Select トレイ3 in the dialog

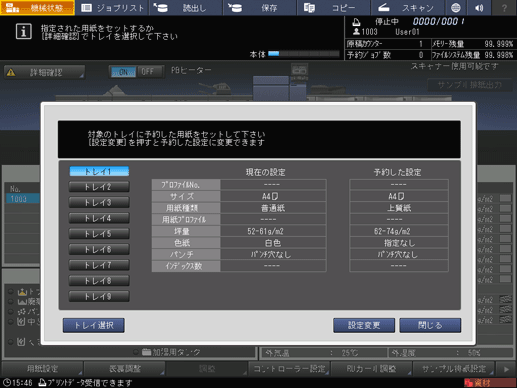click(x=99, y=203)
